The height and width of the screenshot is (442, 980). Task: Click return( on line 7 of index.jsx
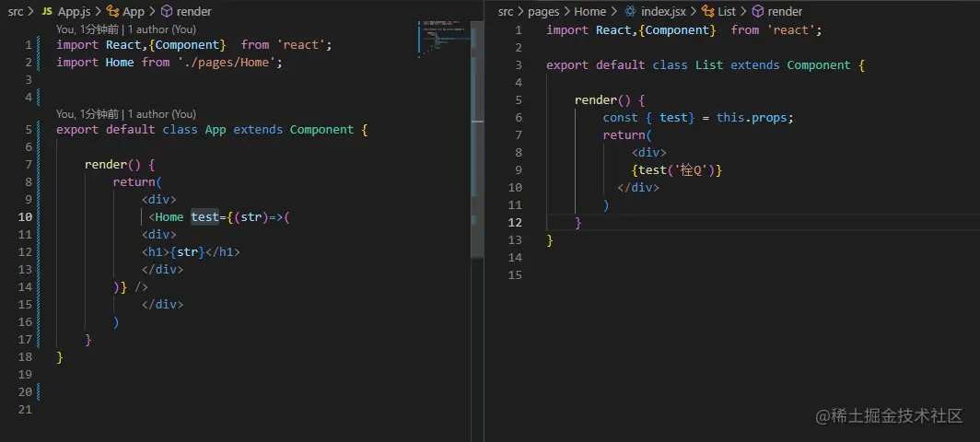[627, 135]
